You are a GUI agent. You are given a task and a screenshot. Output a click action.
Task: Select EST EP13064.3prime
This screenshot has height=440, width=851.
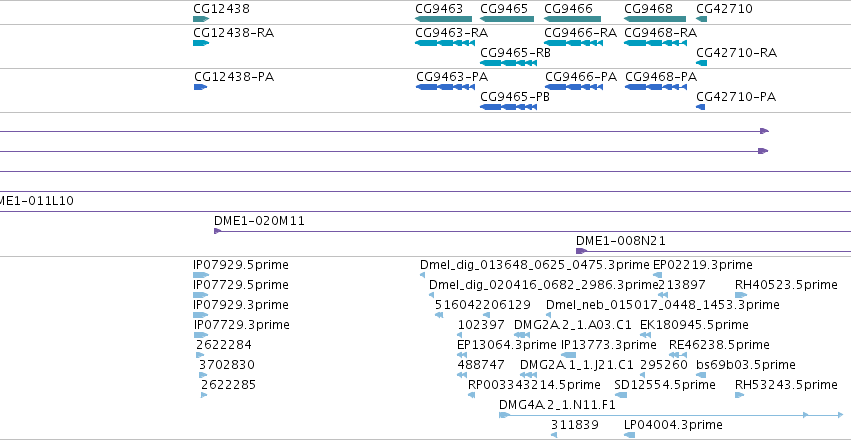point(507,345)
